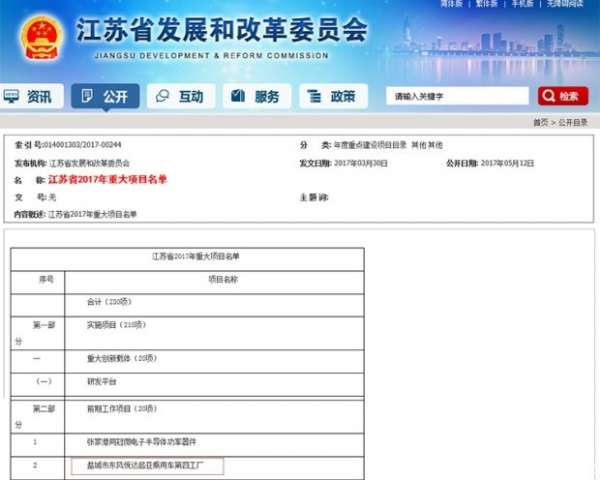The image size is (600, 480).
Task: Click the 服务 folder icon
Action: tap(239, 97)
